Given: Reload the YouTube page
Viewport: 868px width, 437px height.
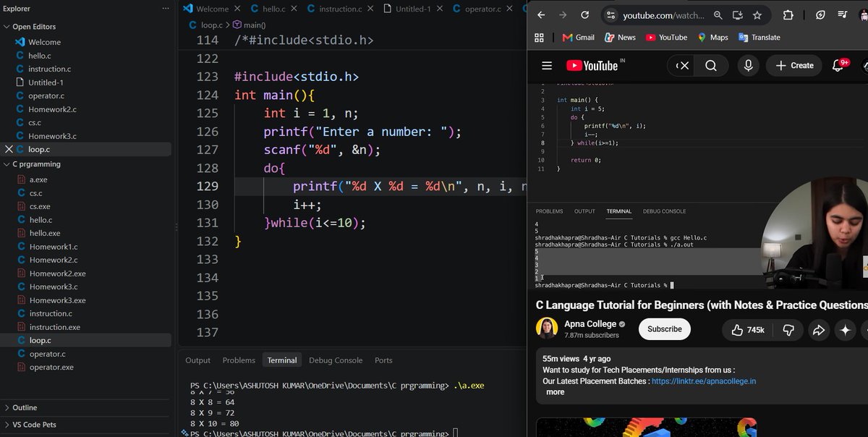Looking at the screenshot, I should 584,15.
